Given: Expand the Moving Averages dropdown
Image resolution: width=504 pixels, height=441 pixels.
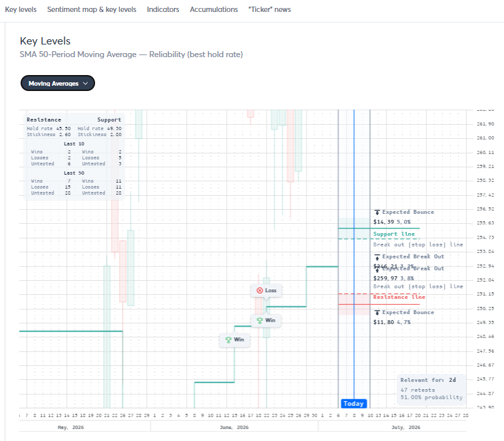Looking at the screenshot, I should point(58,83).
